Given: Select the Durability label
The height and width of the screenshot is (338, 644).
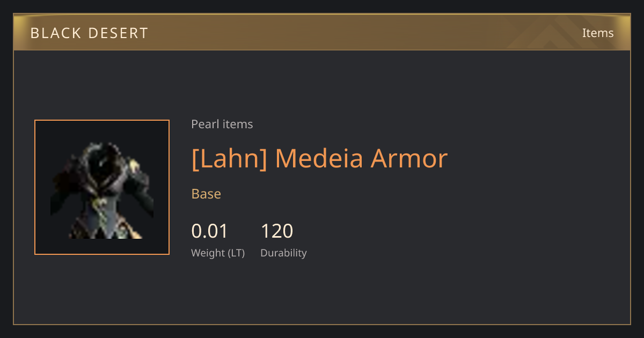Looking at the screenshot, I should [283, 253].
